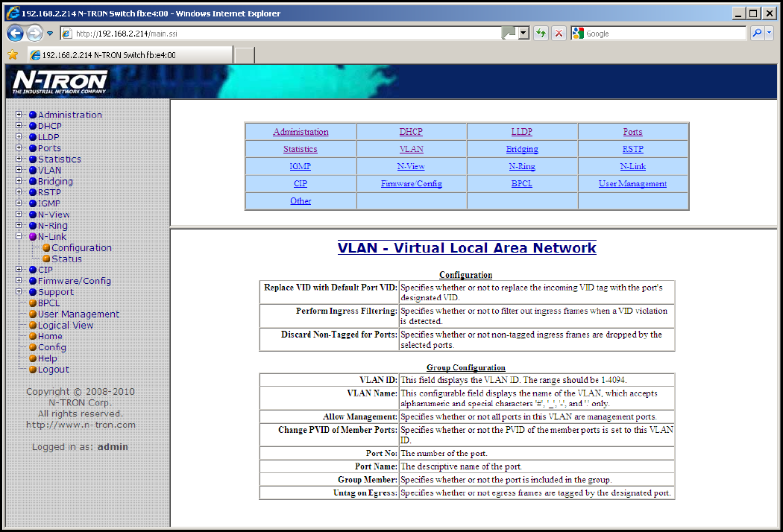Image resolution: width=783 pixels, height=532 pixels.
Task: Click the blue bullet beside RSTP
Action: [33, 192]
